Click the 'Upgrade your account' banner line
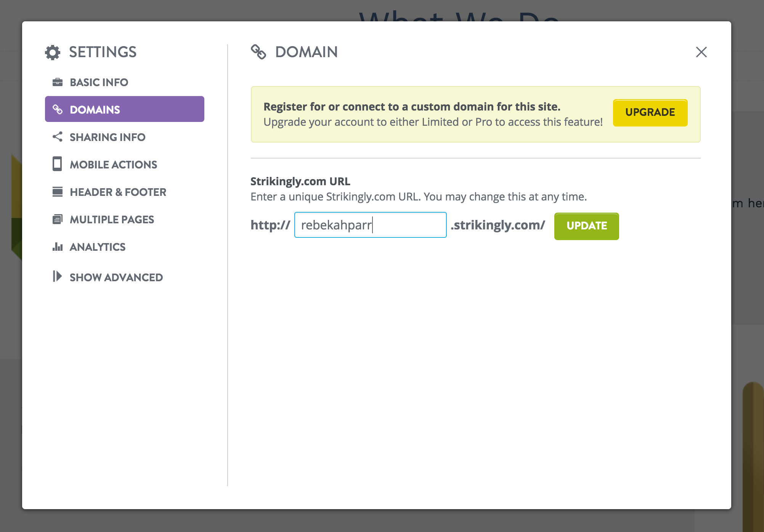This screenshot has width=764, height=532. [x=433, y=122]
